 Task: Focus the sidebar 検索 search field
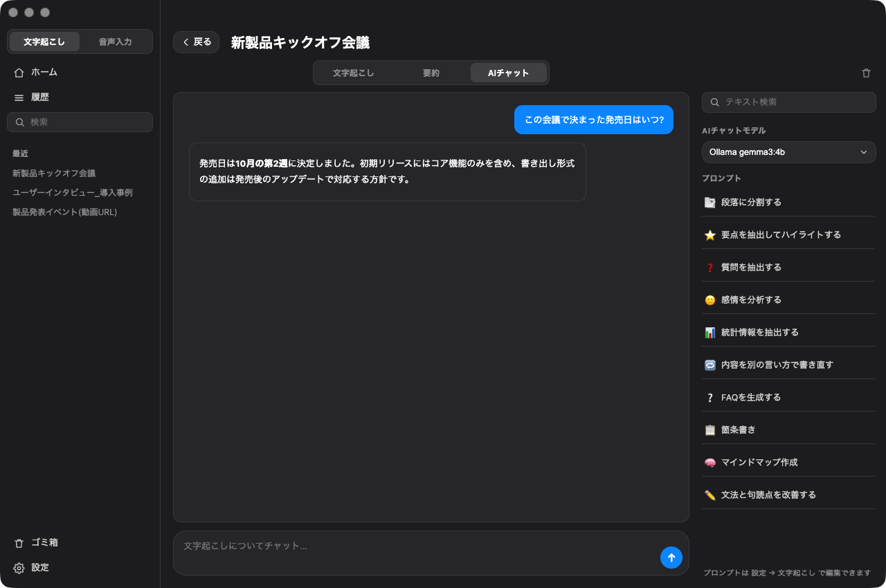point(80,122)
